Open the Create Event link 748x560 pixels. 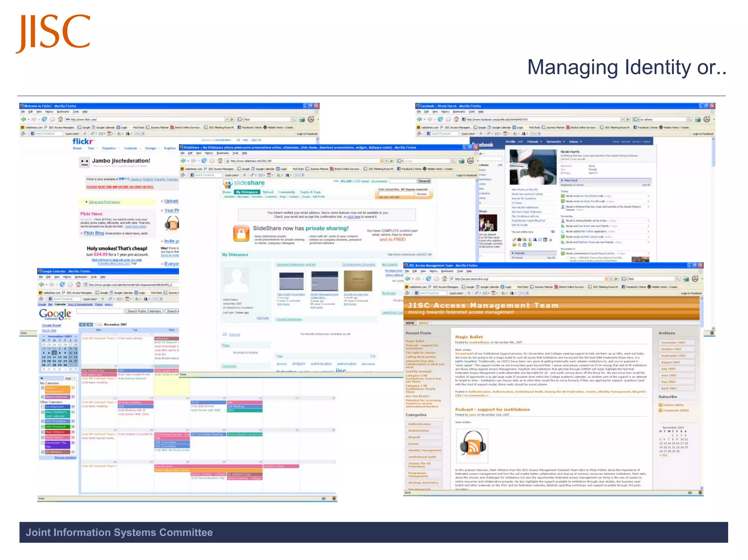click(51, 325)
